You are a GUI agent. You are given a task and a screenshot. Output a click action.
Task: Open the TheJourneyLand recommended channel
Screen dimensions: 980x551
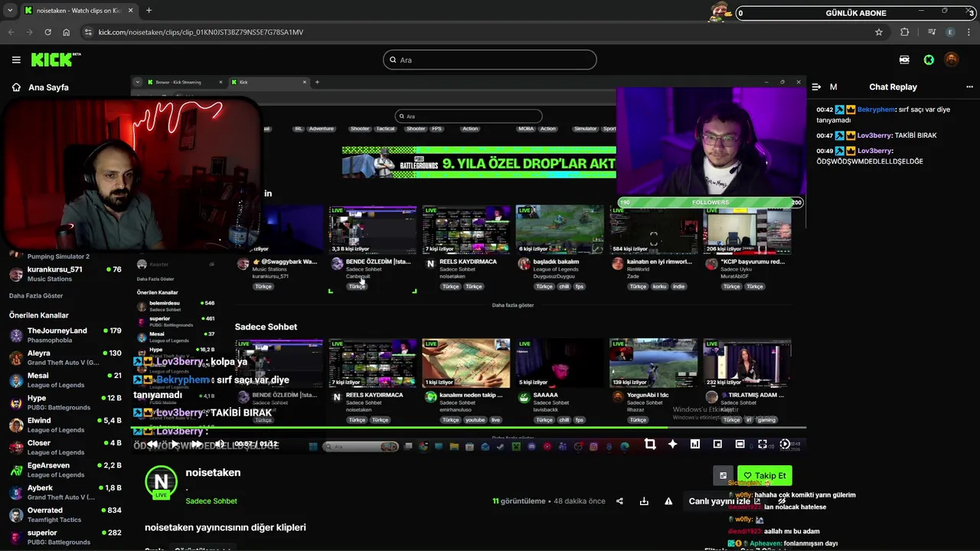click(65, 335)
